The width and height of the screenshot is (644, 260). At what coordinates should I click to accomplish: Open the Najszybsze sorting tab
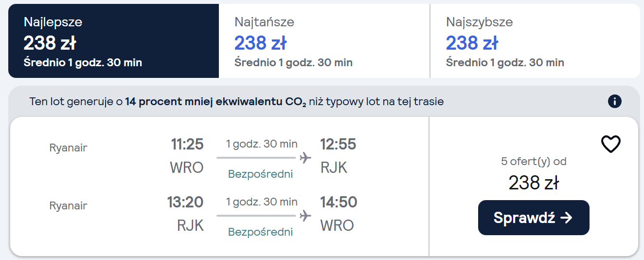coord(535,41)
